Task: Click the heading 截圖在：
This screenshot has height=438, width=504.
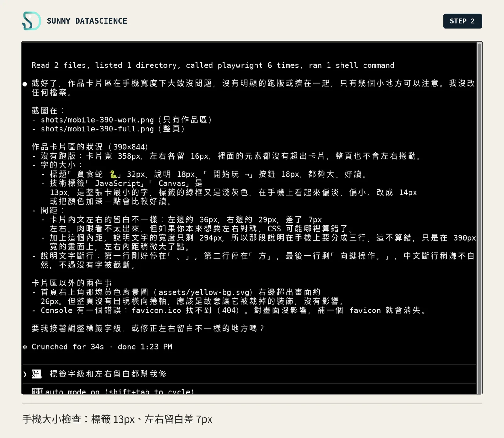Action: coord(48,111)
